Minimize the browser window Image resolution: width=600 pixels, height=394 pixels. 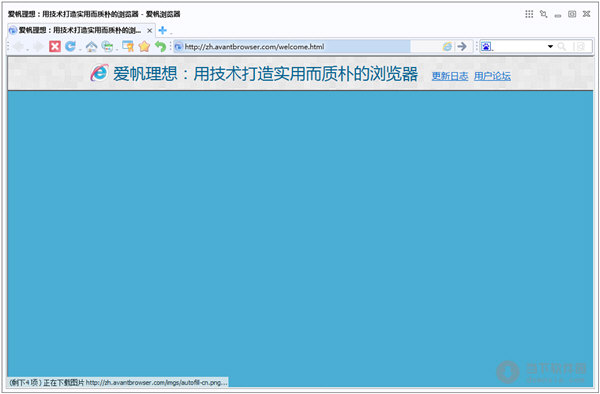(x=558, y=15)
